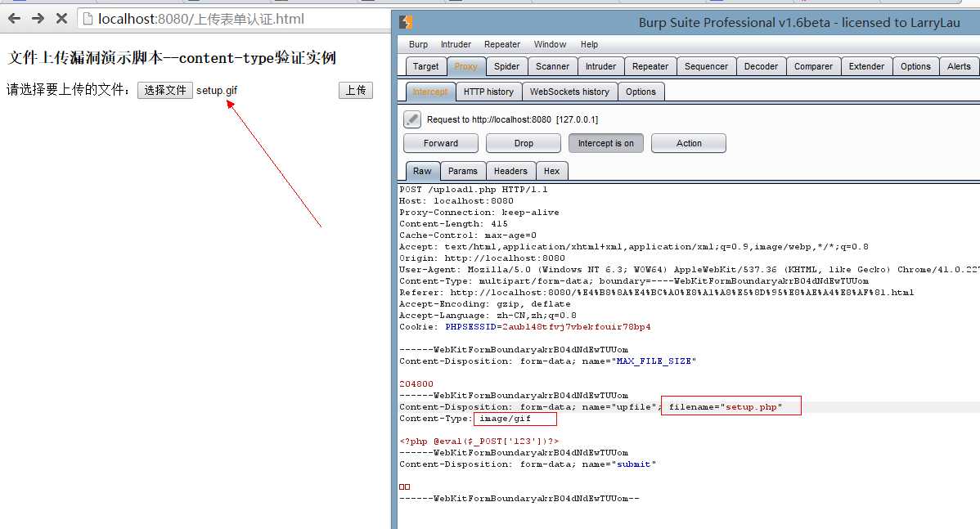Viewport: 980px width, 529px height.
Task: Open the Intruder tool tab
Action: (600, 66)
